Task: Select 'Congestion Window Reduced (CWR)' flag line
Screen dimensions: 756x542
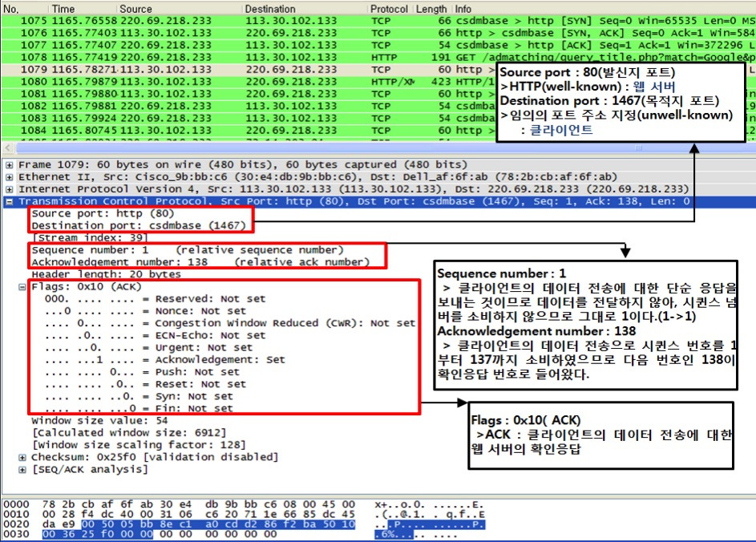Action: 230,323
